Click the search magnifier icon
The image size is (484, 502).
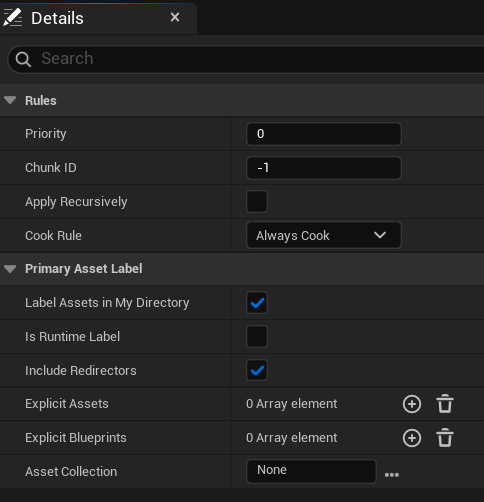tap(23, 59)
